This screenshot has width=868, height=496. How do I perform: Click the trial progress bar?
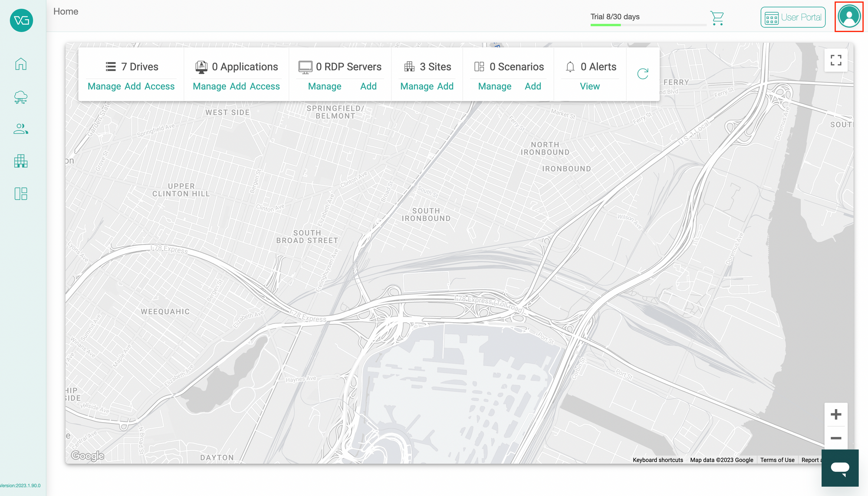point(648,25)
